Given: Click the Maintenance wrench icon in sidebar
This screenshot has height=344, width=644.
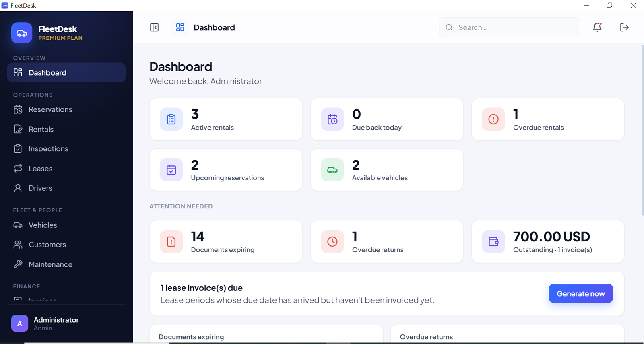Looking at the screenshot, I should tap(18, 264).
